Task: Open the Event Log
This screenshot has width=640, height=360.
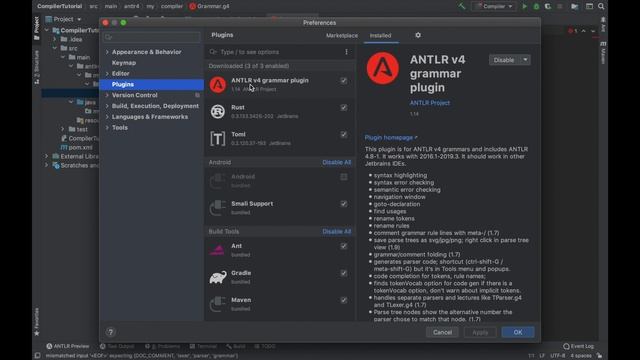Action: [578, 346]
